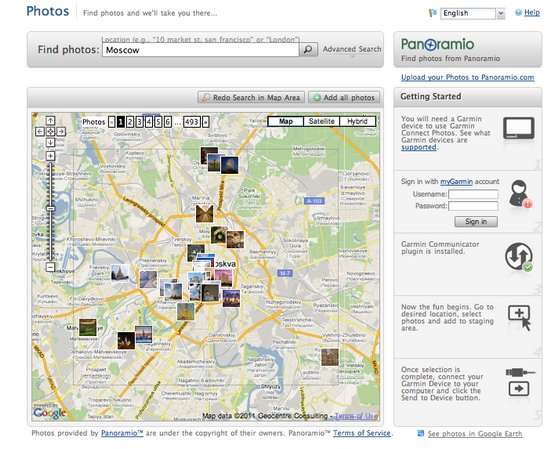Viewport: 554px width, 449px height.
Task: Click the Panoramio logo
Action: point(437,44)
